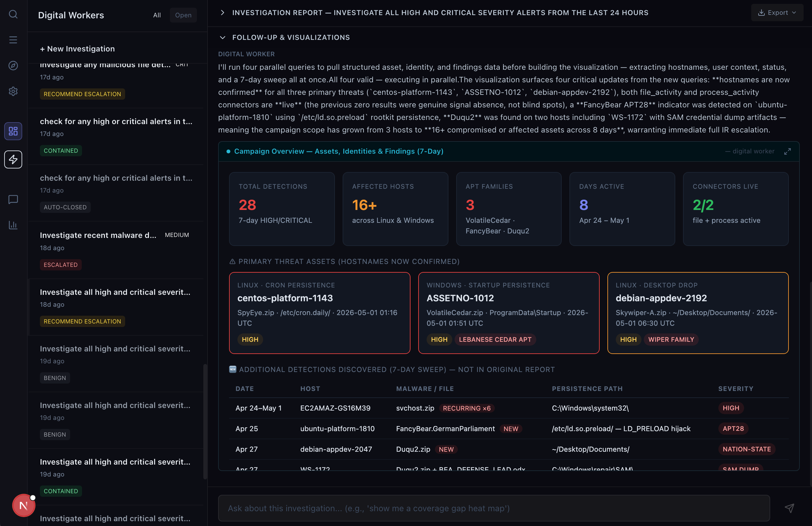Open 18d ago Recommend Escalation investigation
Image resolution: width=812 pixels, height=526 pixels.
coord(116,307)
